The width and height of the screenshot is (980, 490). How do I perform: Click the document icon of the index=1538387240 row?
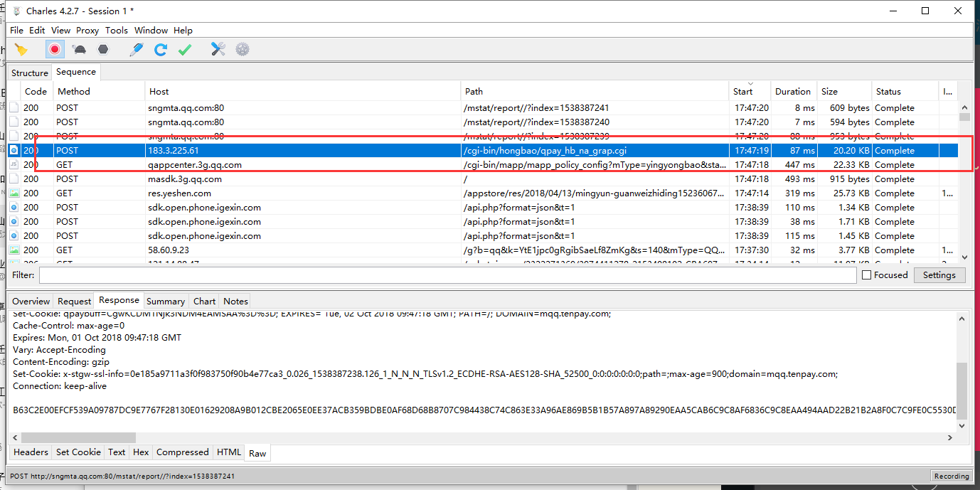(14, 122)
